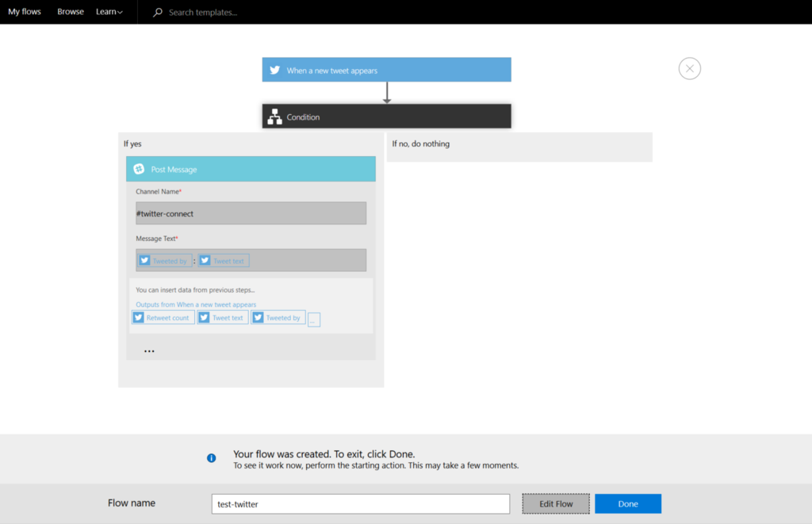Click the 'Your flow was created' message text
Viewport: 812px width, 524px height.
pyautogui.click(x=324, y=454)
